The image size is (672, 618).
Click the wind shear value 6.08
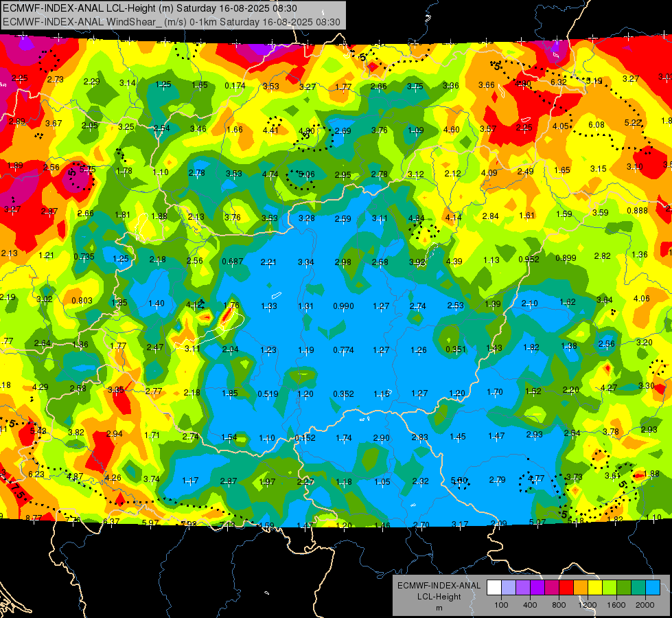point(596,125)
